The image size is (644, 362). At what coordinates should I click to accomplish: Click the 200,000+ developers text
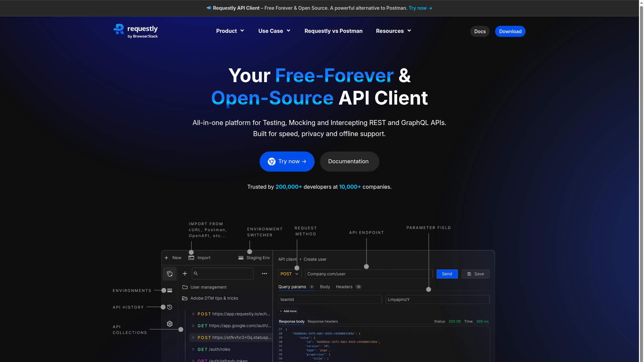pyautogui.click(x=288, y=187)
